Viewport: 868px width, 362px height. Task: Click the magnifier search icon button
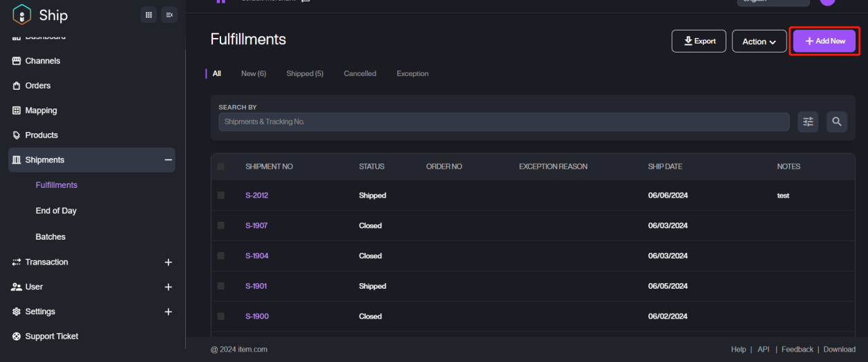tap(836, 122)
